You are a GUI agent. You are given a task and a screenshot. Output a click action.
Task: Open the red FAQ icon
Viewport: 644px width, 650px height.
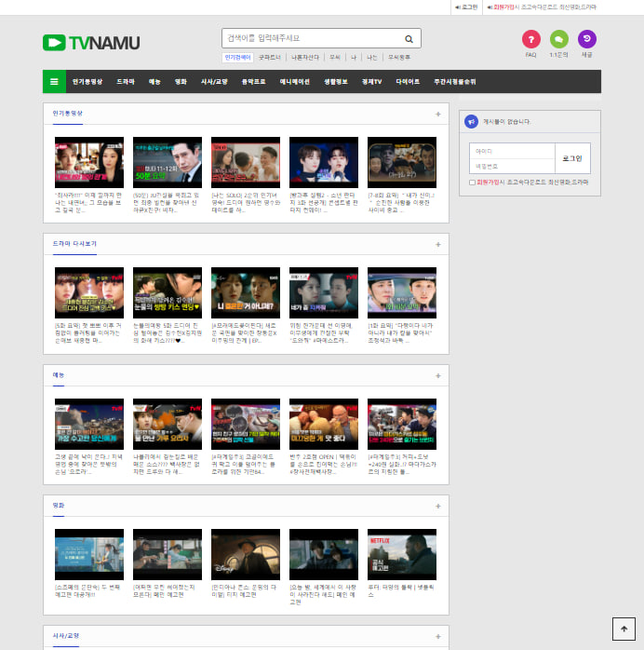click(531, 39)
